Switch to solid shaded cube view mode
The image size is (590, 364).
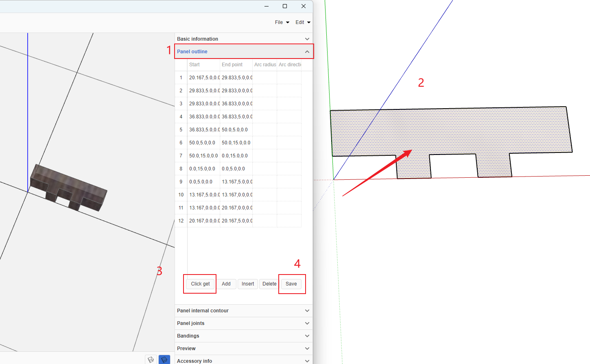(164, 360)
